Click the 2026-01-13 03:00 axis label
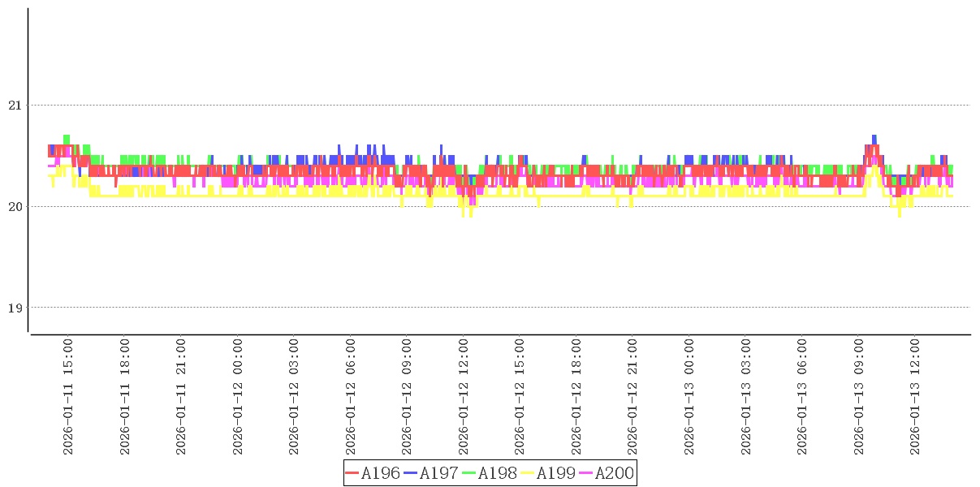 pos(745,398)
